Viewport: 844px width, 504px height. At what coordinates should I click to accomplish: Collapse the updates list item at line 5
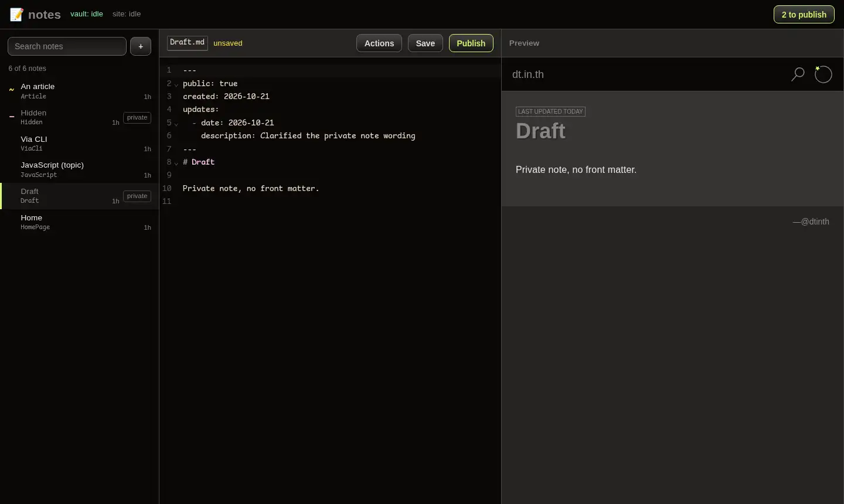point(176,124)
